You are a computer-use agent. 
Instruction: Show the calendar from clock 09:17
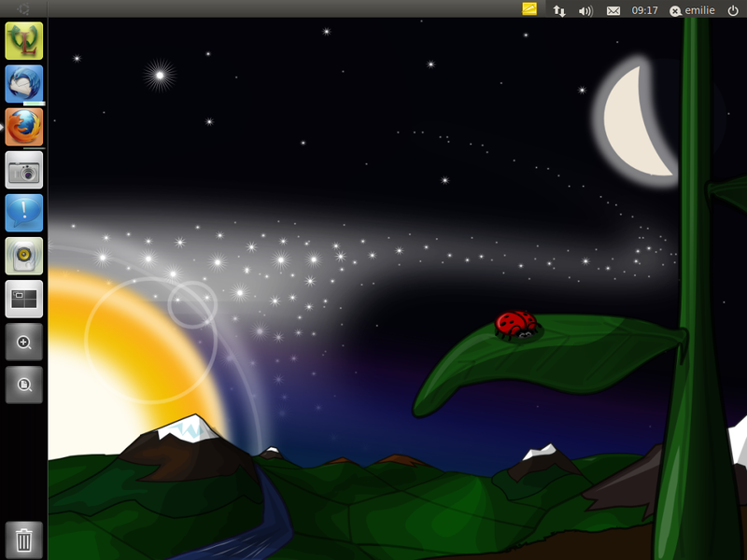(x=644, y=10)
